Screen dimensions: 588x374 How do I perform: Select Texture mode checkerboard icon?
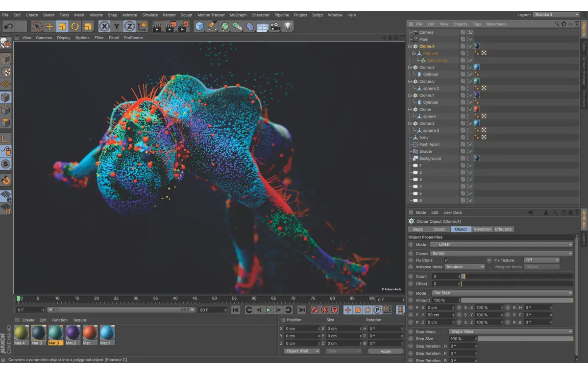point(6,72)
